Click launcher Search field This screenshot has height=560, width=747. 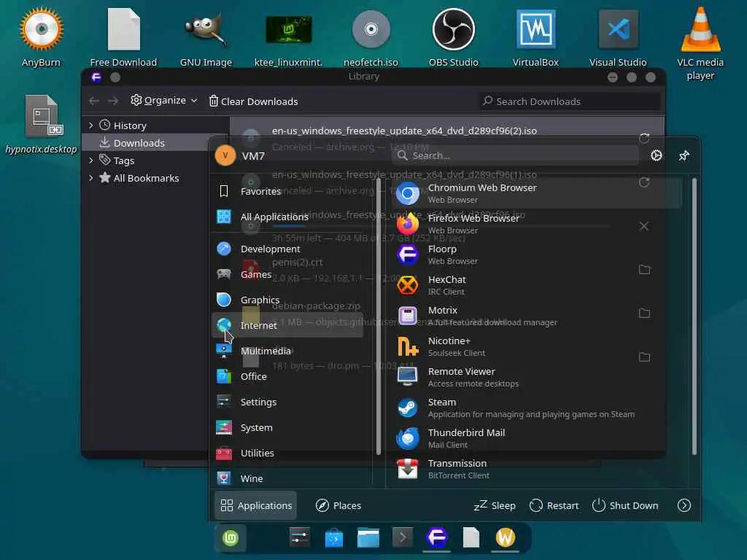tap(515, 156)
